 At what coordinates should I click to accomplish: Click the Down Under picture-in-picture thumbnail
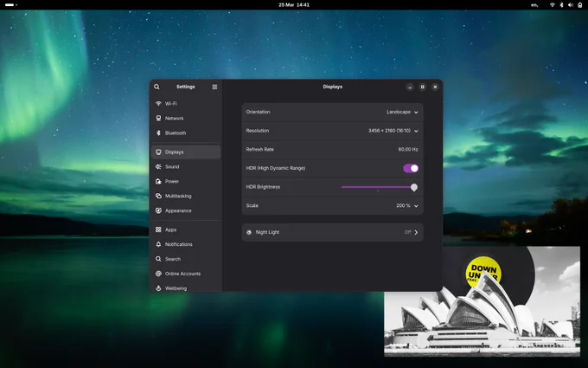(x=483, y=301)
